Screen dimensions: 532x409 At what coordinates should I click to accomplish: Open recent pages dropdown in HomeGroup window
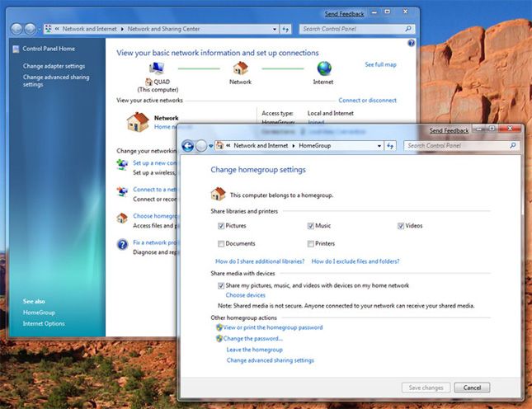click(210, 146)
